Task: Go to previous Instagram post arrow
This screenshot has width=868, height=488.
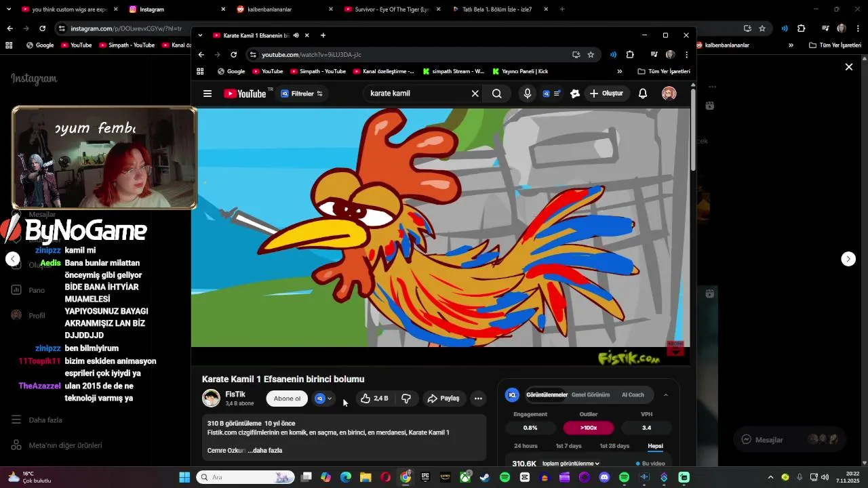Action: tap(13, 259)
